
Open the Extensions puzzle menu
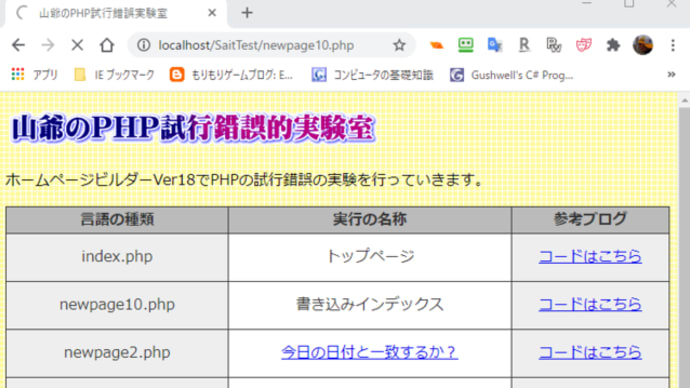tap(613, 45)
